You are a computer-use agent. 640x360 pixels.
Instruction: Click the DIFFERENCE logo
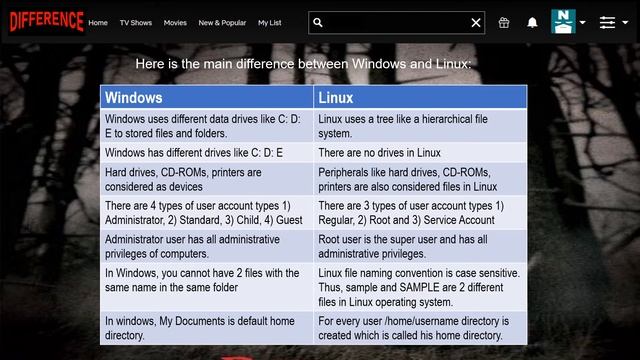47,21
